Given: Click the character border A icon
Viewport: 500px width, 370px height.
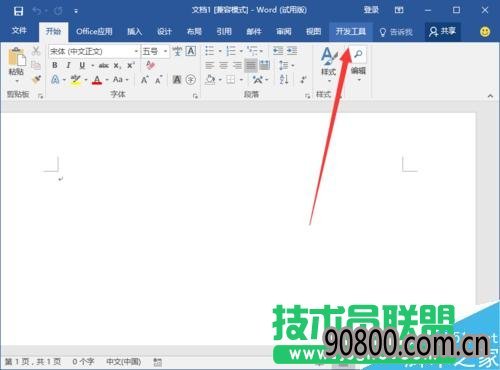Looking at the screenshot, I should pyautogui.click(x=191, y=51).
